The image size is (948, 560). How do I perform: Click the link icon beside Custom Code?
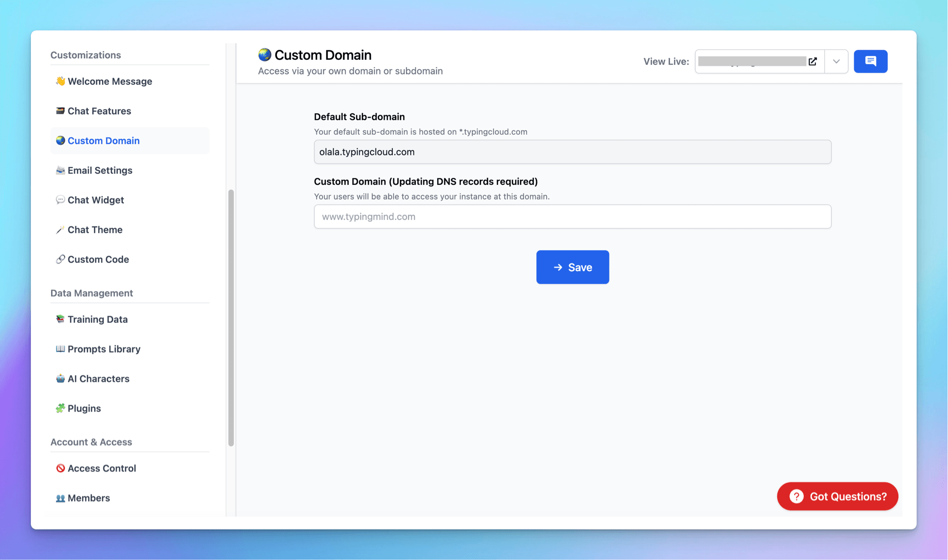pos(60,259)
